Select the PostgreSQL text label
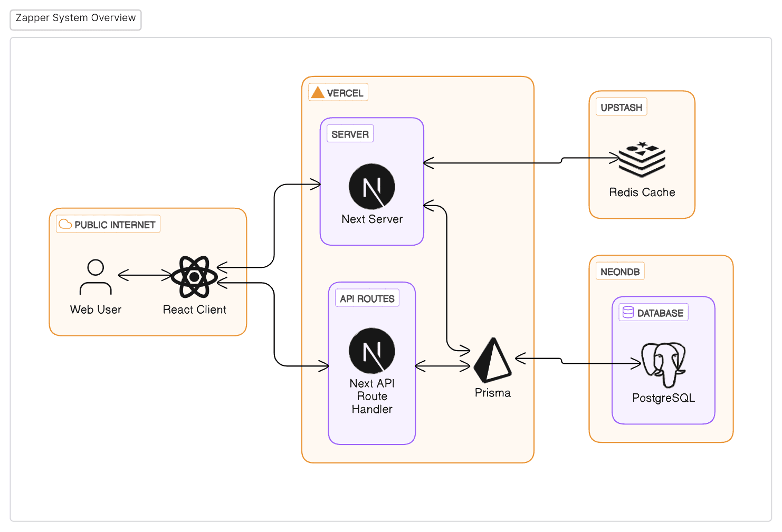The width and height of the screenshot is (782, 532). point(664,398)
